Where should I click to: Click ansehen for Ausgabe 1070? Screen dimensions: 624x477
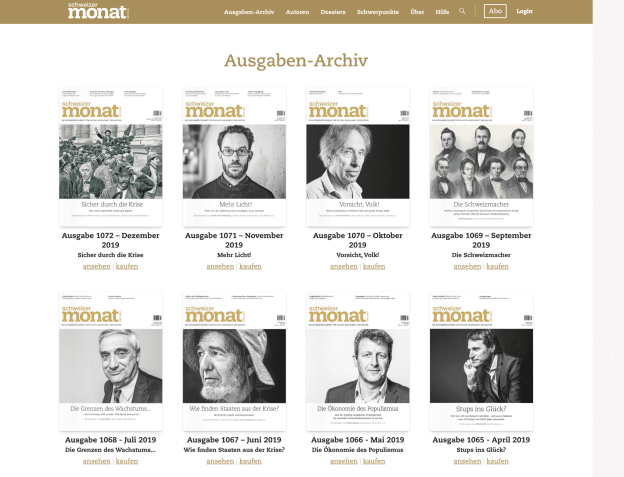pyautogui.click(x=344, y=267)
